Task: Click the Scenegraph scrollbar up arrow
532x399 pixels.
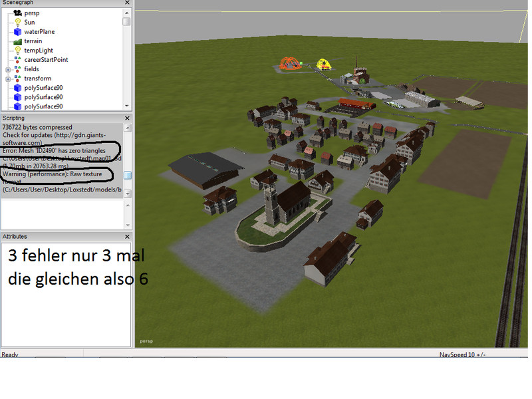Action: [127, 11]
